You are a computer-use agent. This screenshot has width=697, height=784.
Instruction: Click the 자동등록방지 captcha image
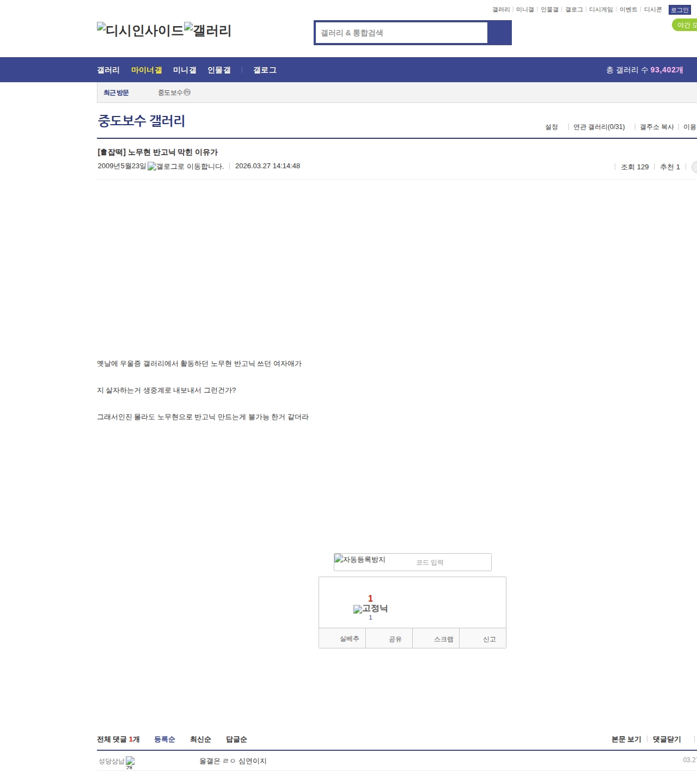pyautogui.click(x=360, y=560)
